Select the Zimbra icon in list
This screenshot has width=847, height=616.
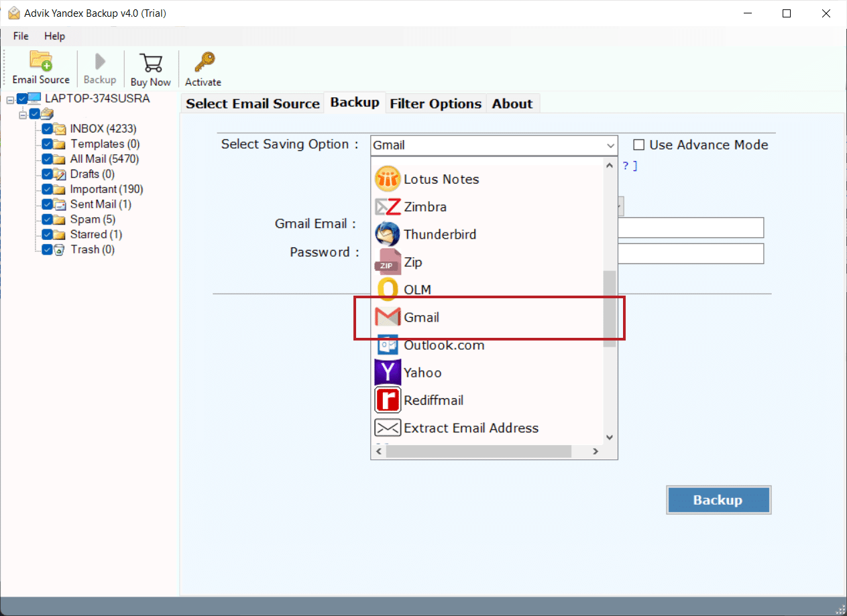coord(388,206)
